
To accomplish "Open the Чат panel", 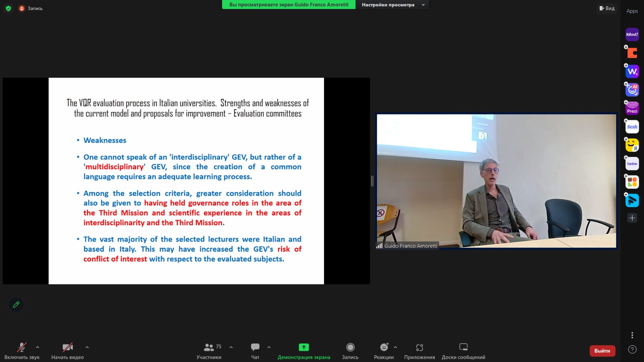I will pyautogui.click(x=255, y=350).
